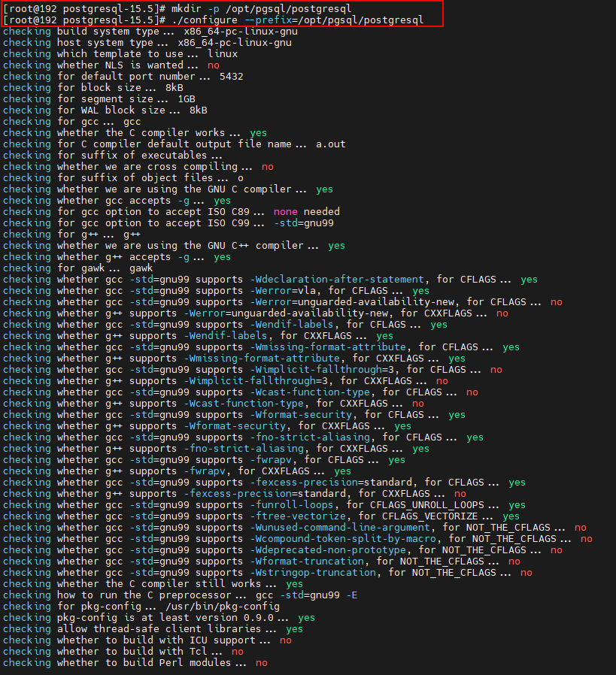Click the 'suffix of executables' line
Viewport: 616px width, 675px height.
tap(113, 156)
